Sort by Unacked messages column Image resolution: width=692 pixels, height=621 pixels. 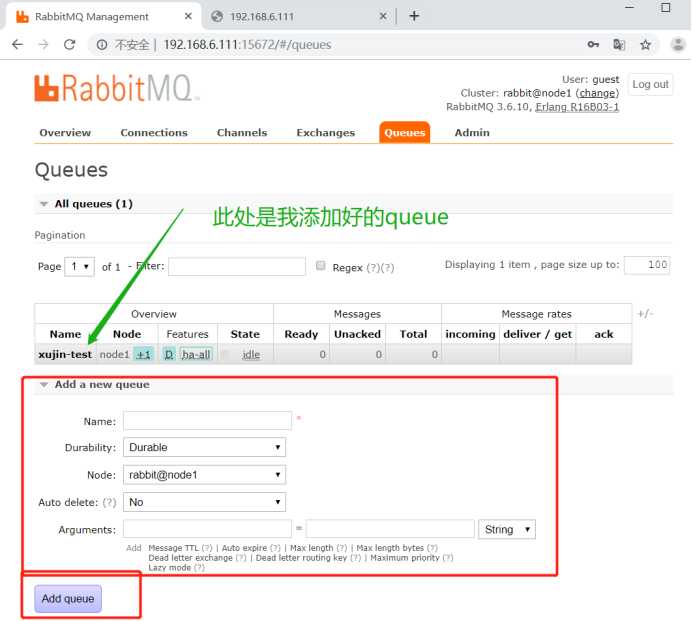click(x=357, y=334)
